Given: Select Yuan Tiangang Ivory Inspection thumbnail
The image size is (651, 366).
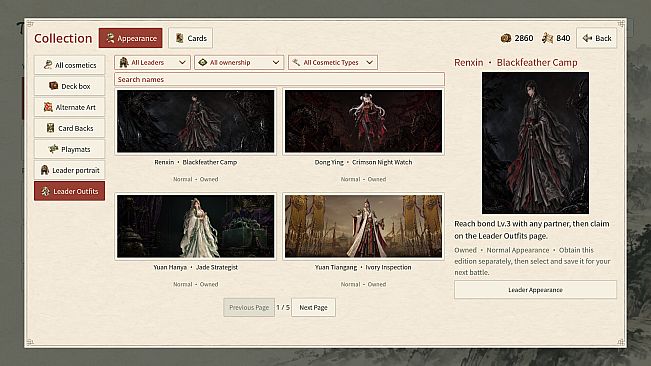Looking at the screenshot, I should click(363, 226).
